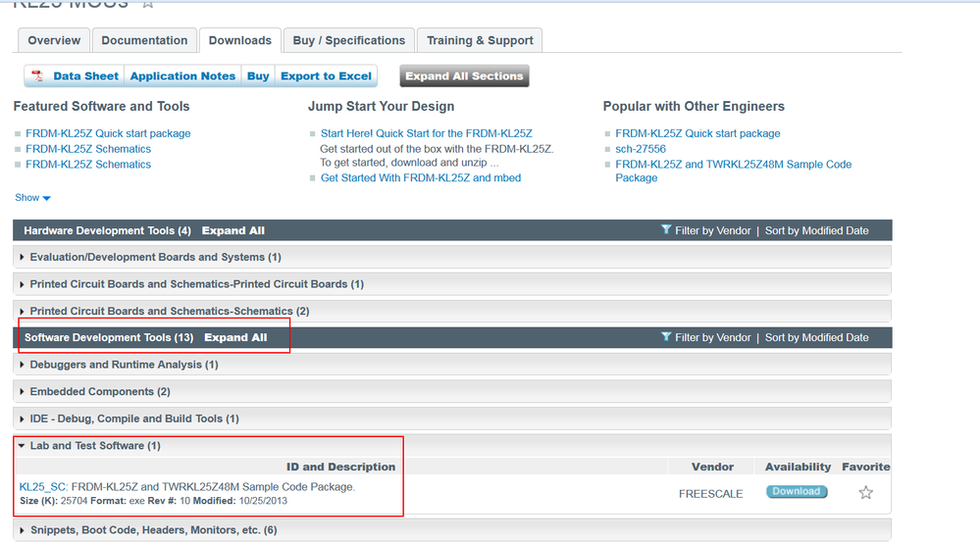980x542 pixels.
Task: Open the sch-27556 link
Action: point(641,149)
